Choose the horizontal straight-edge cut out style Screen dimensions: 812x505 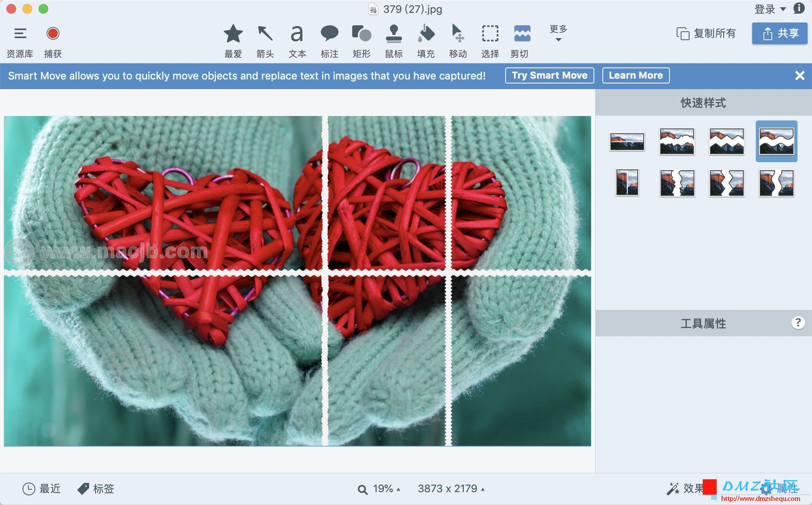click(x=627, y=142)
